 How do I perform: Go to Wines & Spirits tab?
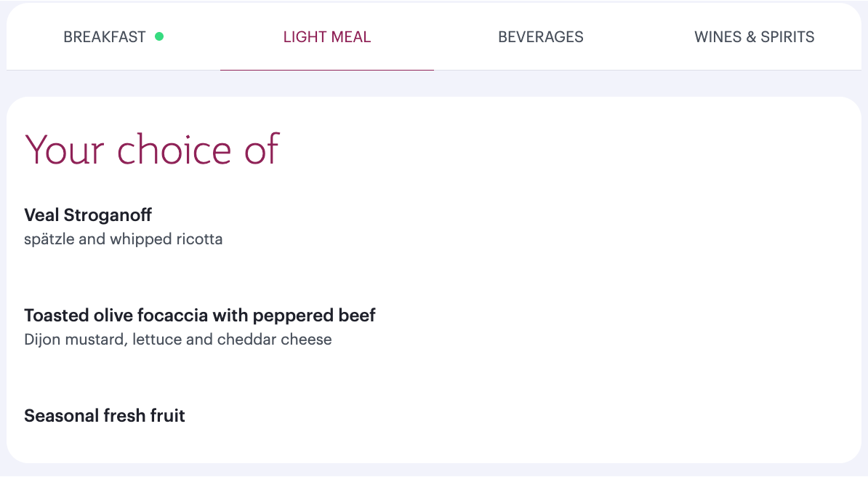pyautogui.click(x=754, y=37)
